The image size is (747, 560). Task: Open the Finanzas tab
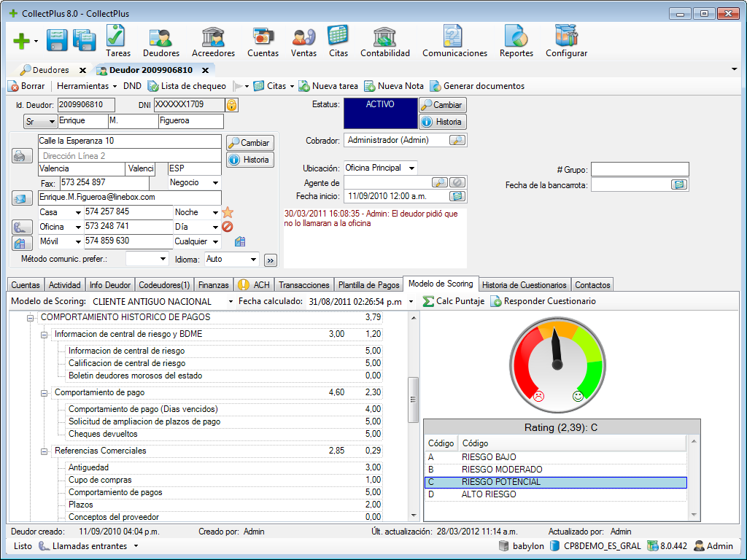pos(213,285)
